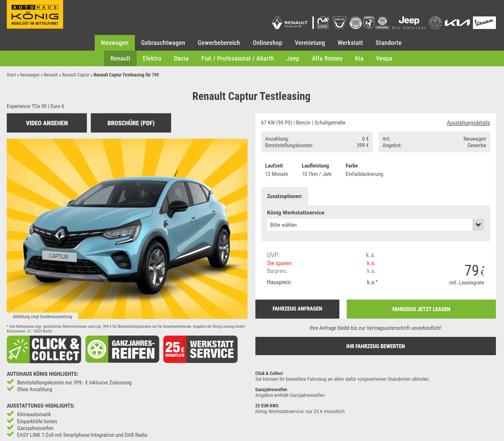Click the dropdown chevron arrow
Viewport: 504px width, 441px height.
click(x=478, y=225)
